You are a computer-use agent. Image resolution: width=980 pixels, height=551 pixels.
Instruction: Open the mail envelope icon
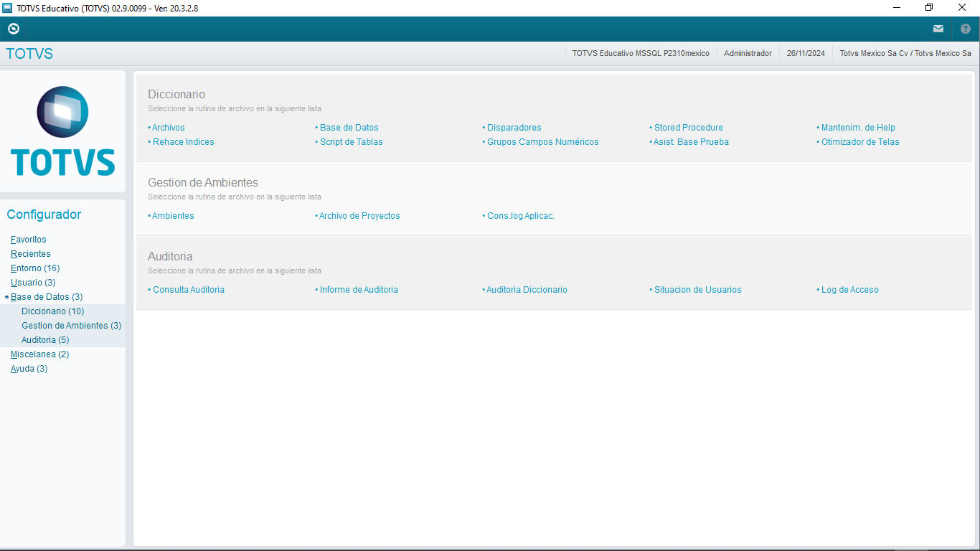938,29
